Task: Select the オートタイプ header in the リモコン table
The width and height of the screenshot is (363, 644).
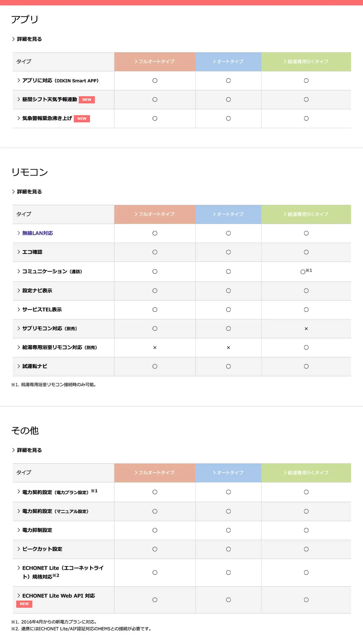Action: (x=228, y=214)
